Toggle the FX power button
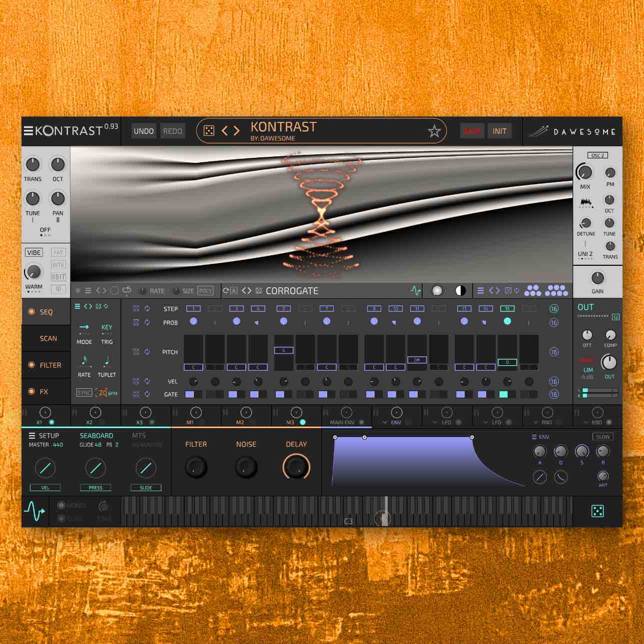Screen dimensions: 644x644 click(31, 392)
